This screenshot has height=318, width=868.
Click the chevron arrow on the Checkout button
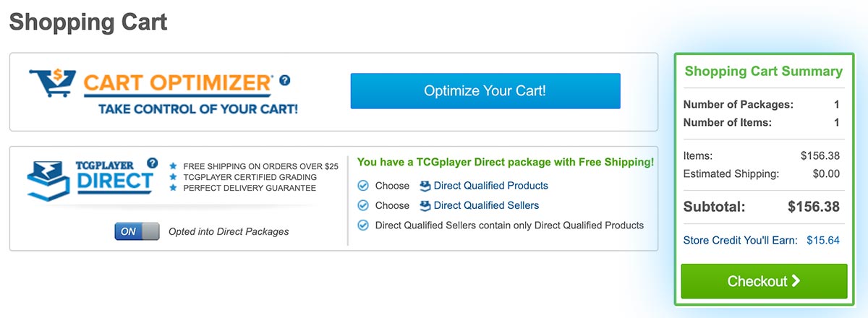796,281
